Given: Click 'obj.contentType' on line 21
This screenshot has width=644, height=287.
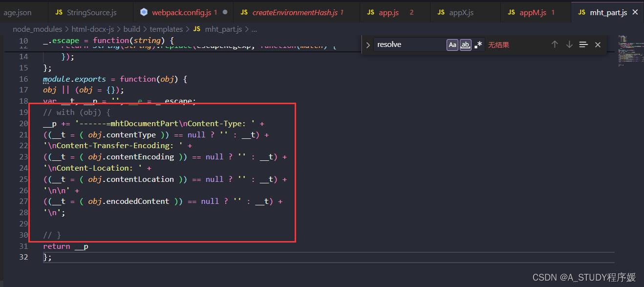Looking at the screenshot, I should click(122, 135).
